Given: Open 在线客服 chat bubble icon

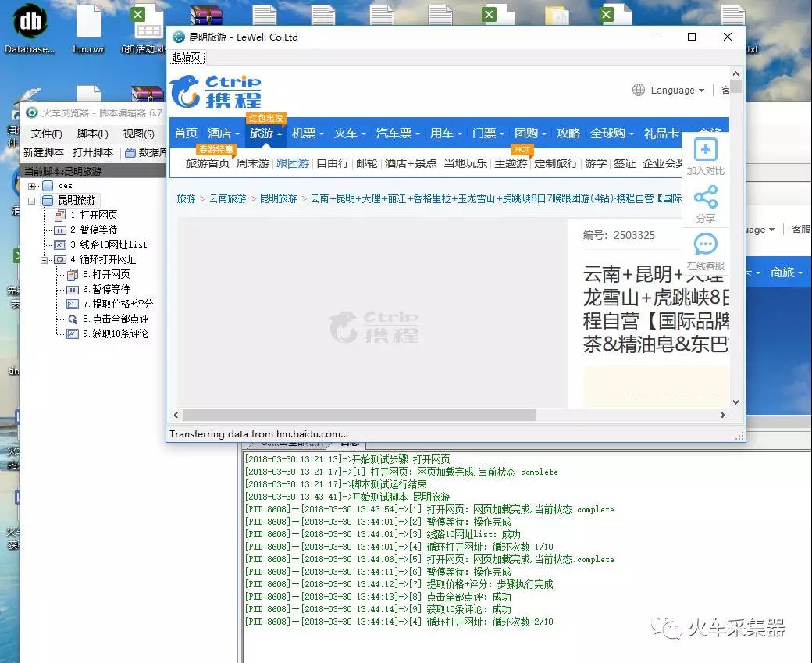Looking at the screenshot, I should point(705,244).
